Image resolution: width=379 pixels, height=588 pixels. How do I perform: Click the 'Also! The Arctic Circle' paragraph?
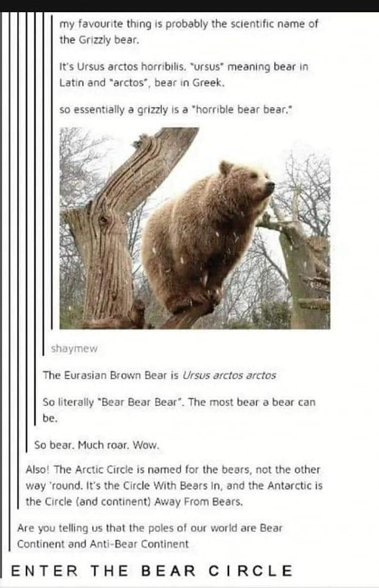click(x=174, y=486)
